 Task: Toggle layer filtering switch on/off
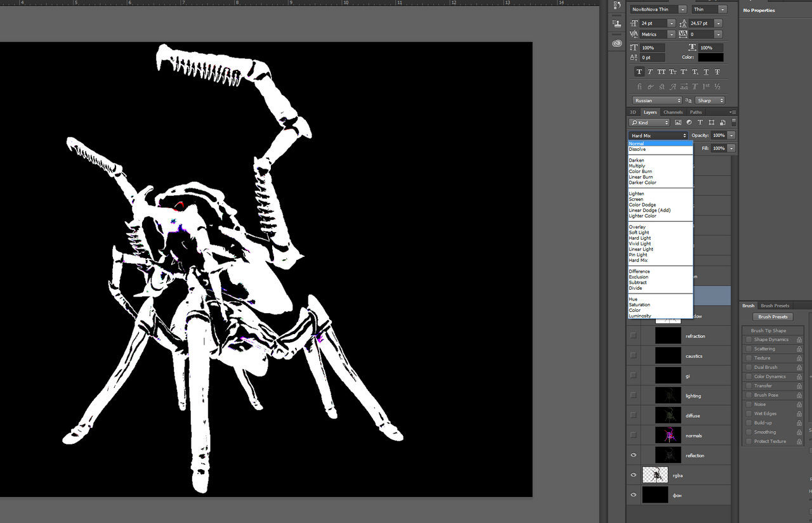click(x=734, y=122)
